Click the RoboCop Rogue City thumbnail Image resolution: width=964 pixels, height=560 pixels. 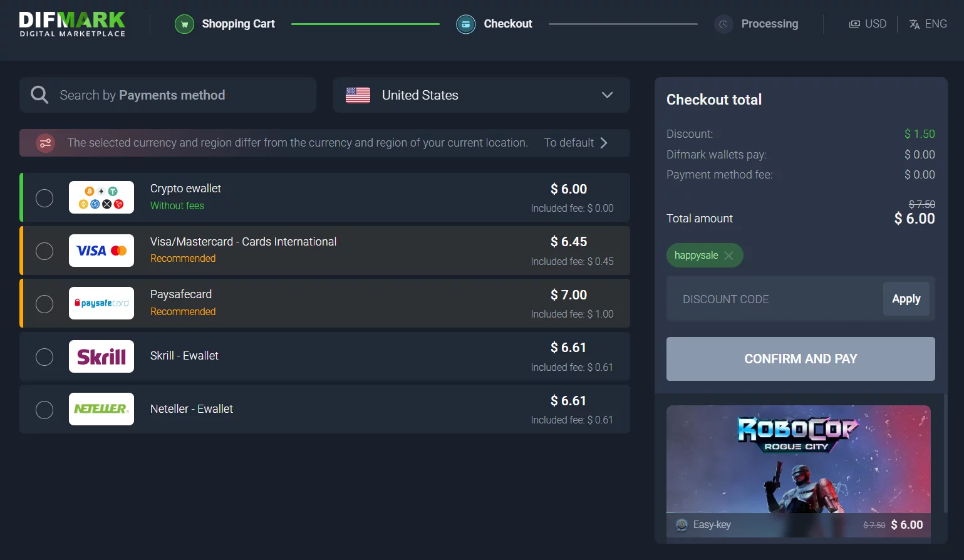799,459
